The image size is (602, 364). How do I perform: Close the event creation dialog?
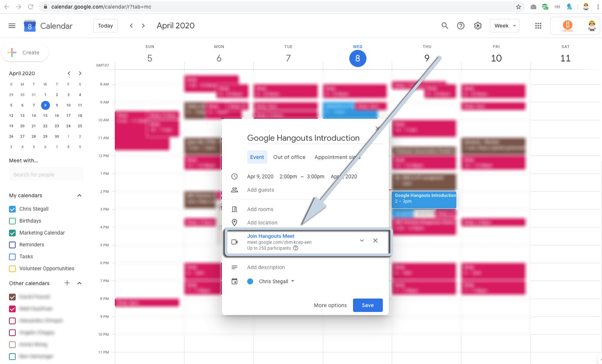(x=377, y=128)
